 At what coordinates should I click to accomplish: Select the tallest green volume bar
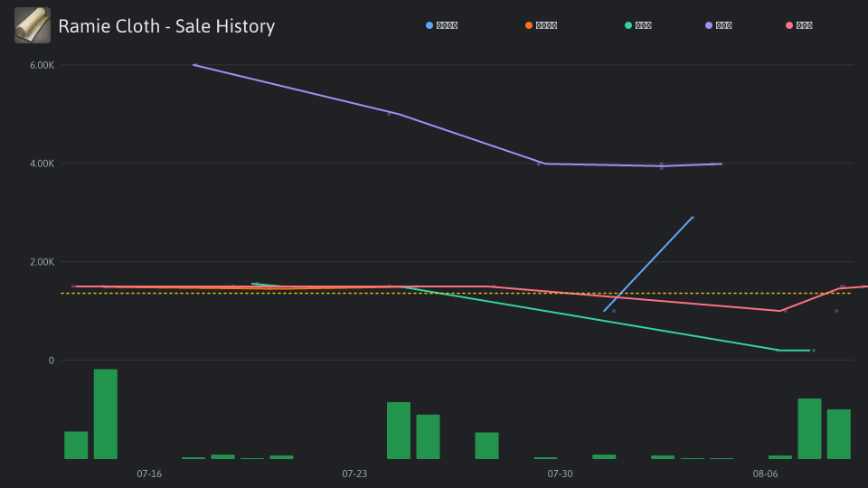point(105,414)
